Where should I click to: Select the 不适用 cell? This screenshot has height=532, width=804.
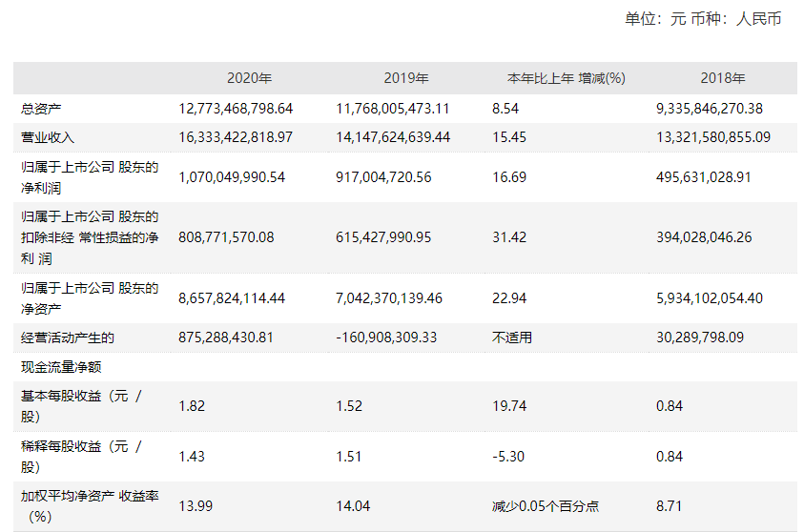click(x=512, y=338)
